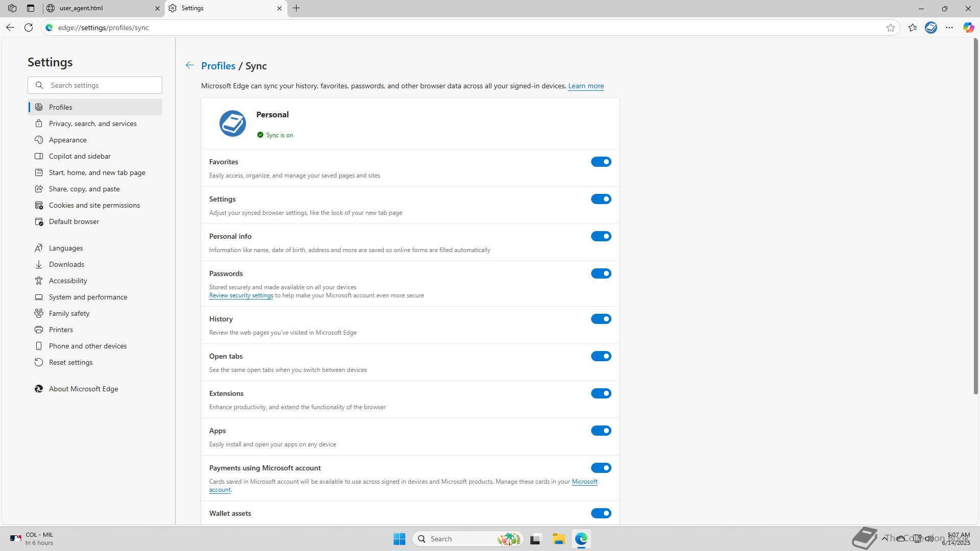
Task: Click the back arrow beside Profiles
Action: tap(189, 65)
